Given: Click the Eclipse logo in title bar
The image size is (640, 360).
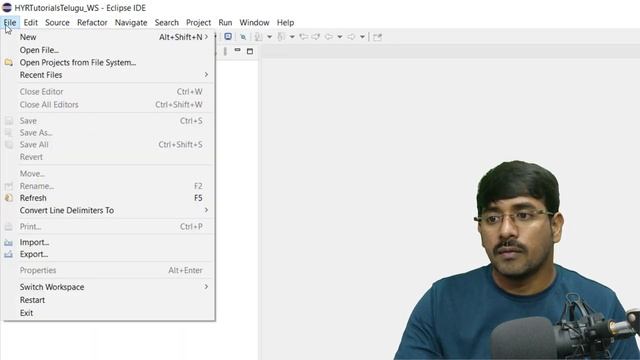Looking at the screenshot, I should [7, 7].
